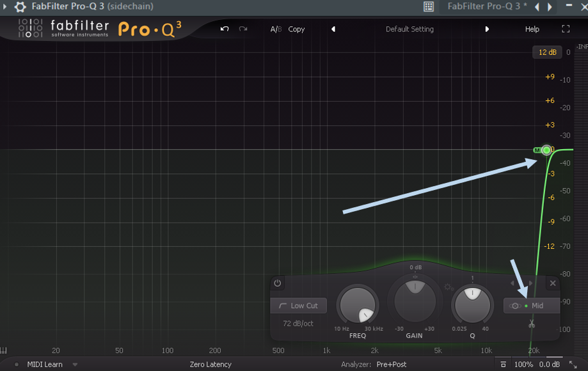The width and height of the screenshot is (588, 371).
Task: Open the MIDI Learn dropdown arrow
Action: pos(75,364)
